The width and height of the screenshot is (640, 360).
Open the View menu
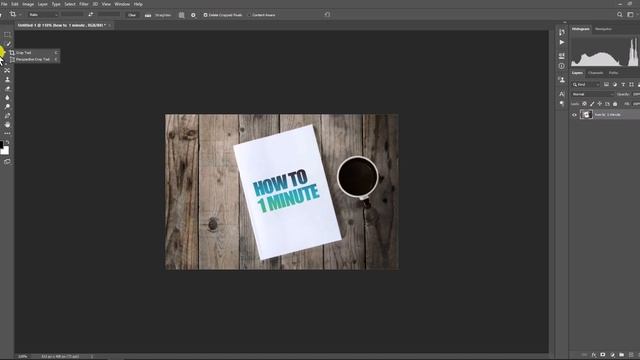106,4
